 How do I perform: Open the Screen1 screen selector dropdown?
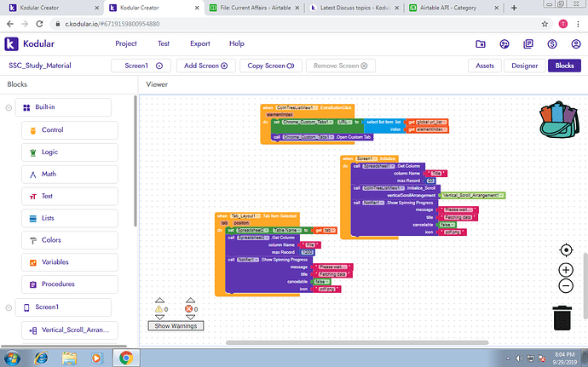[141, 66]
